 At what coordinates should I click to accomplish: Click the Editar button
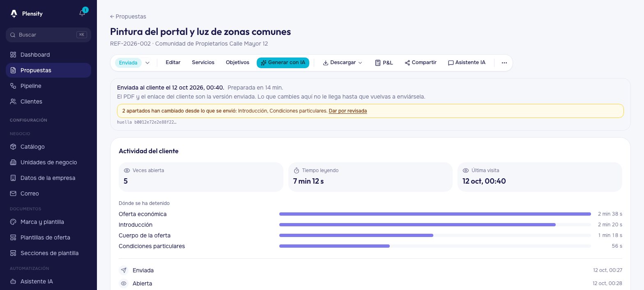(173, 62)
